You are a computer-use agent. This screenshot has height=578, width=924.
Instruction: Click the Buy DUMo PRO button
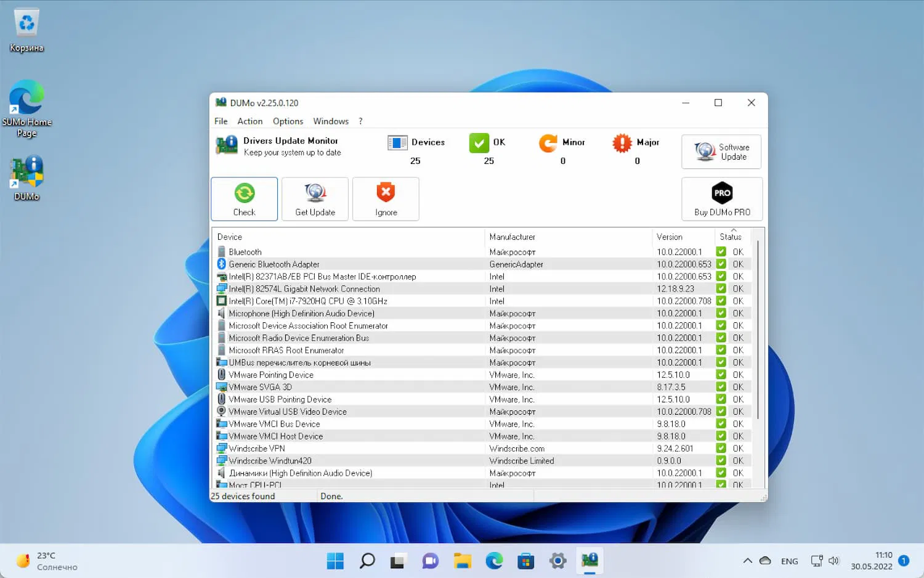click(x=722, y=198)
